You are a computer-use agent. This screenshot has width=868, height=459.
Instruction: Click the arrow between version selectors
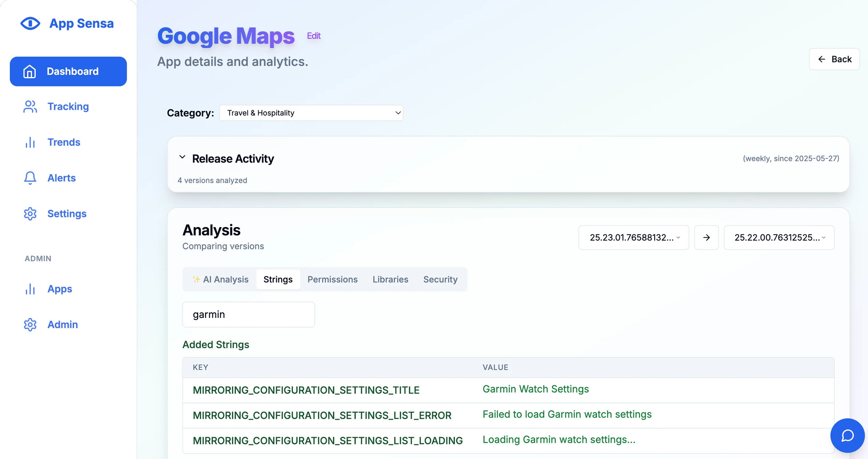coord(706,237)
